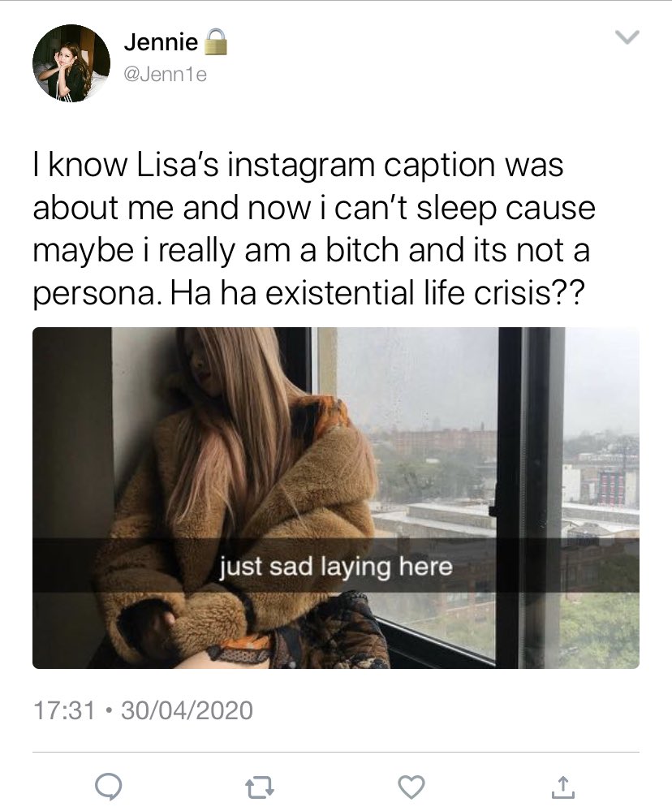672x811 pixels.
Task: Open the @Jenn1e handle link
Action: point(166,75)
